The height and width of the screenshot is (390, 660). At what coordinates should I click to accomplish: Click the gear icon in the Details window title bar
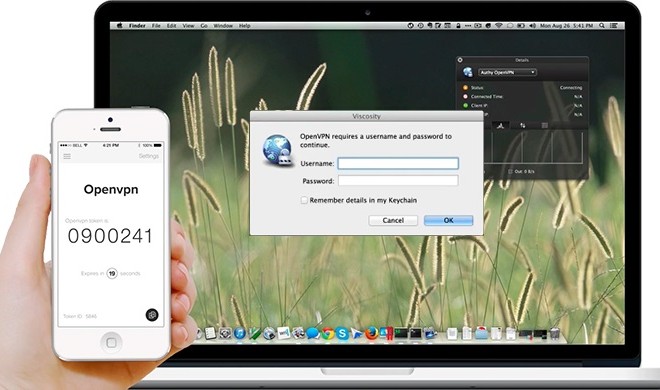(x=460, y=60)
